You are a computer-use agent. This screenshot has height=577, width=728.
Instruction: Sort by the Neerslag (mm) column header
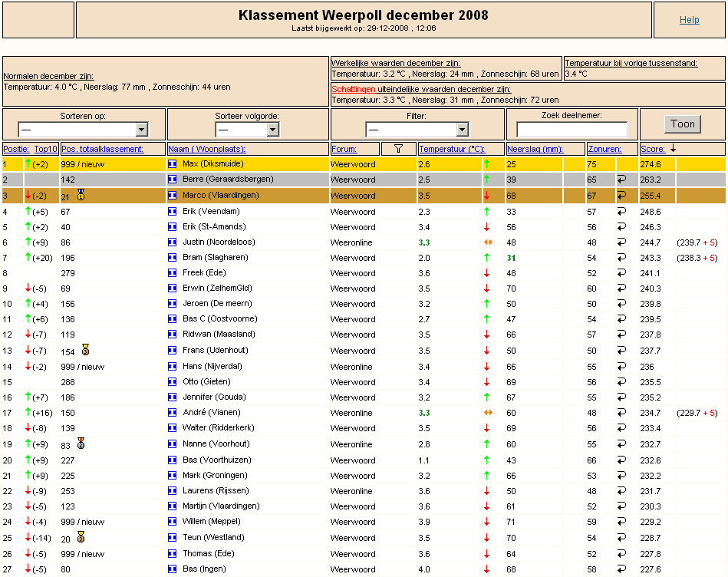535,149
